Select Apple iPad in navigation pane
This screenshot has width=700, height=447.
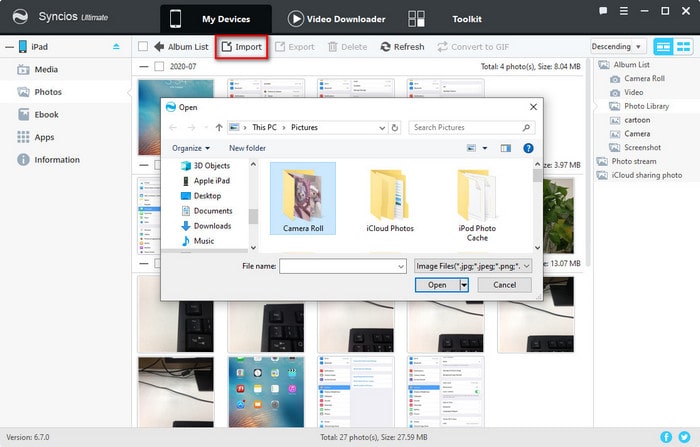(212, 181)
